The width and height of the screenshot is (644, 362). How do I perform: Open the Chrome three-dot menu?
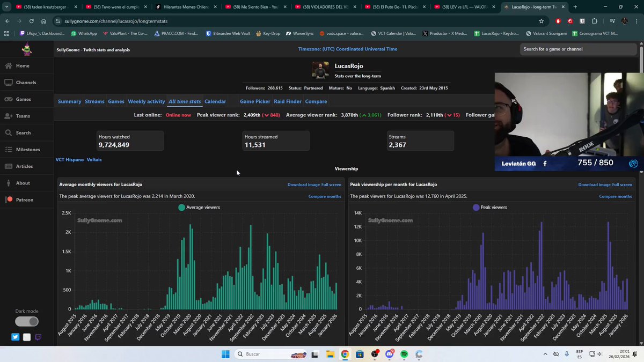pyautogui.click(x=637, y=21)
